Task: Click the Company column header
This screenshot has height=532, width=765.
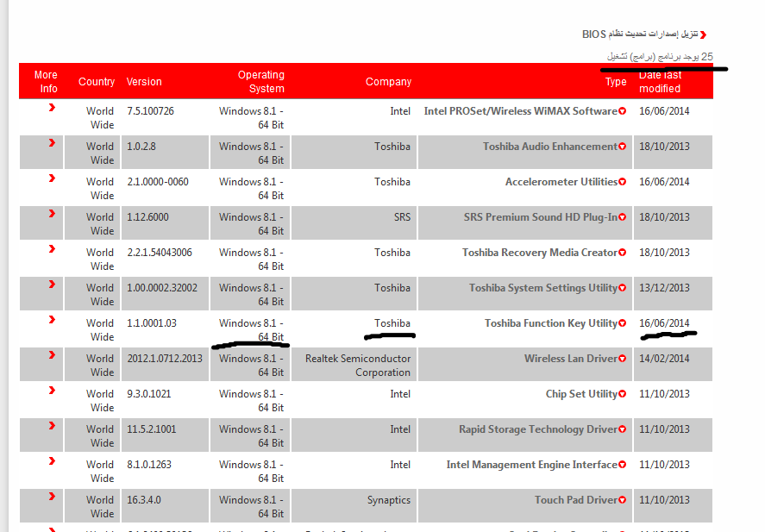Action: pos(388,82)
